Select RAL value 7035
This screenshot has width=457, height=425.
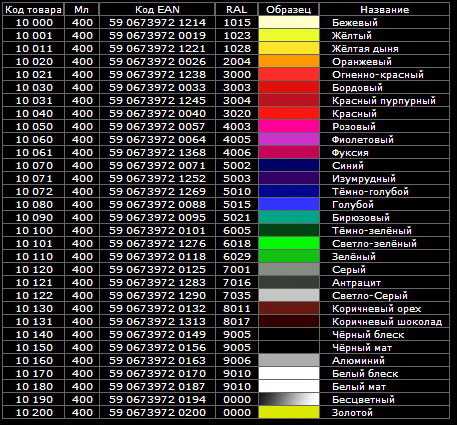(237, 296)
